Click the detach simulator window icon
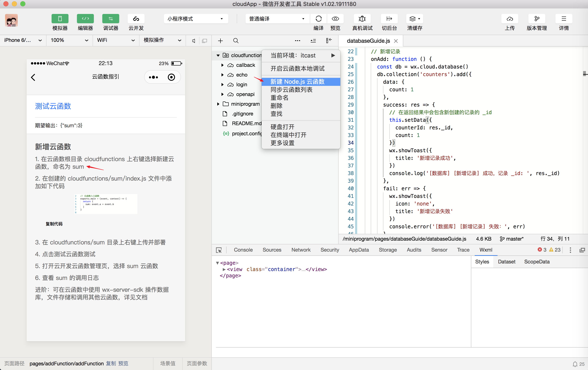This screenshot has height=370, width=588. point(205,41)
